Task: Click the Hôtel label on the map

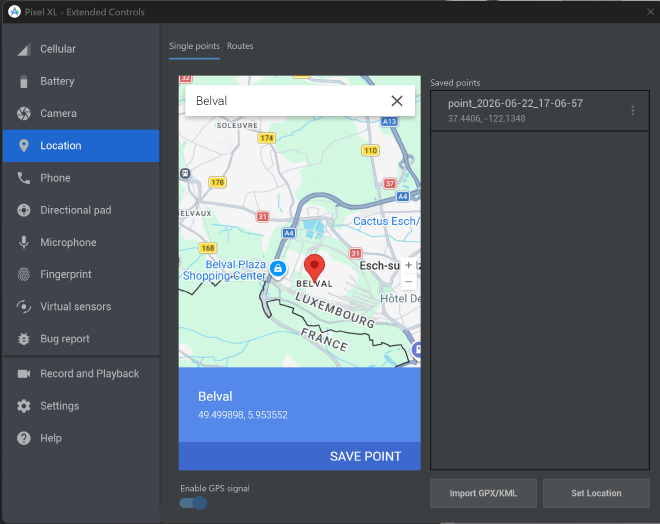Action: point(400,299)
